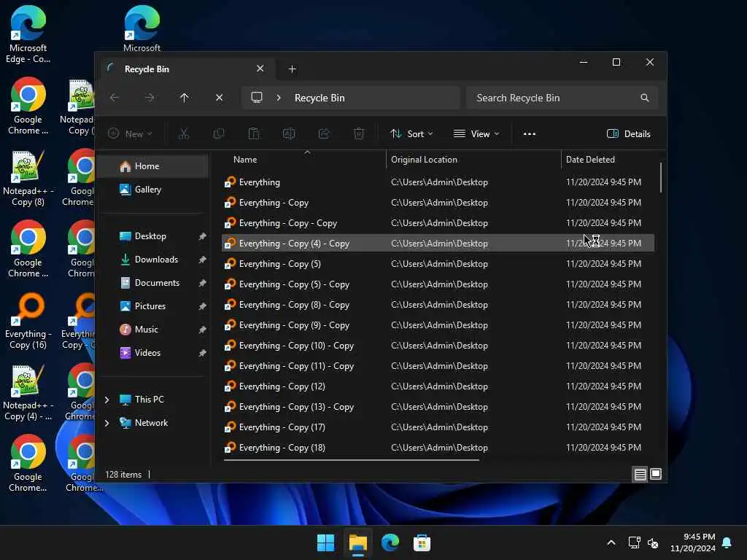Screen dimensions: 747x560
Task: Select the file named Everything
Action: [438, 182]
